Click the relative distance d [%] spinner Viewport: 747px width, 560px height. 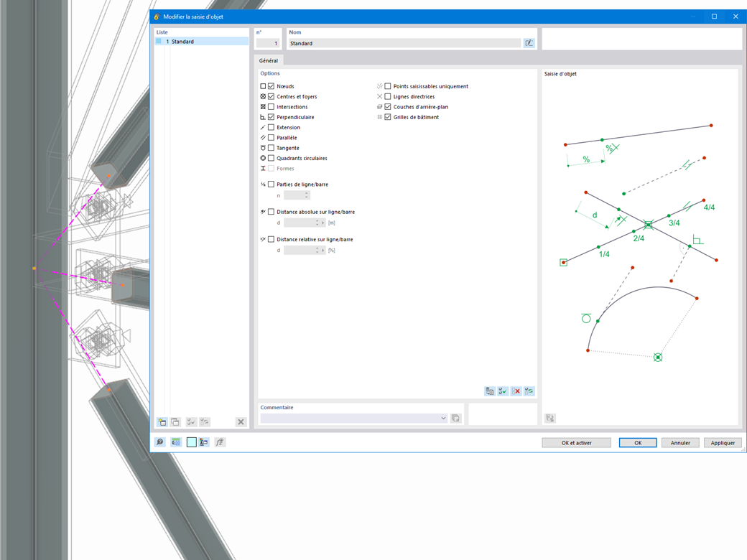tap(317, 251)
